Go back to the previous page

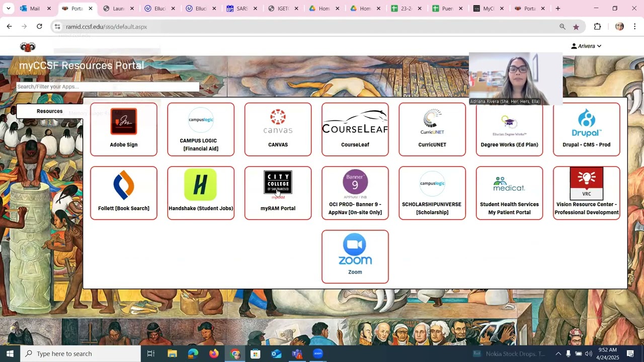[9, 27]
